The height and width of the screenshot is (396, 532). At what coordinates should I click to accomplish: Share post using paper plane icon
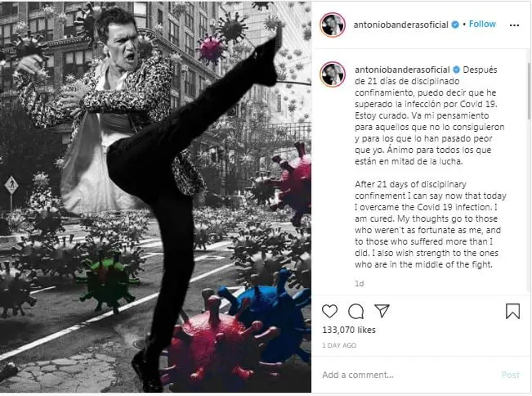click(382, 311)
